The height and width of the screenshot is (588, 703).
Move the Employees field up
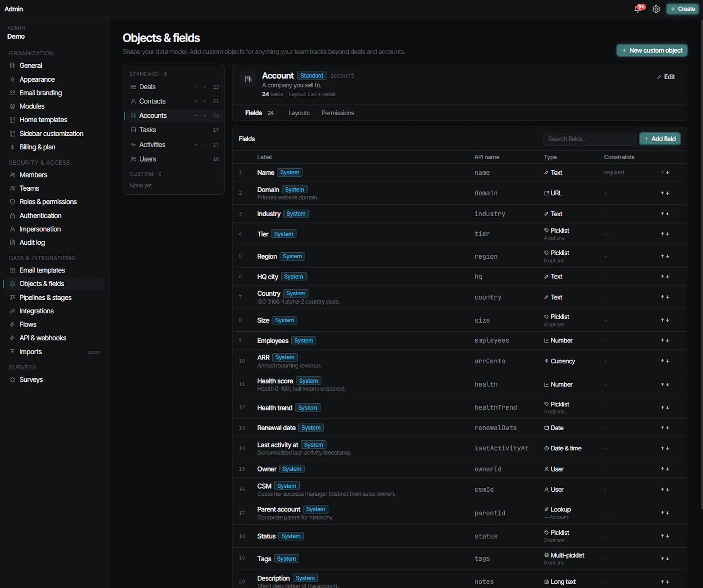click(663, 341)
